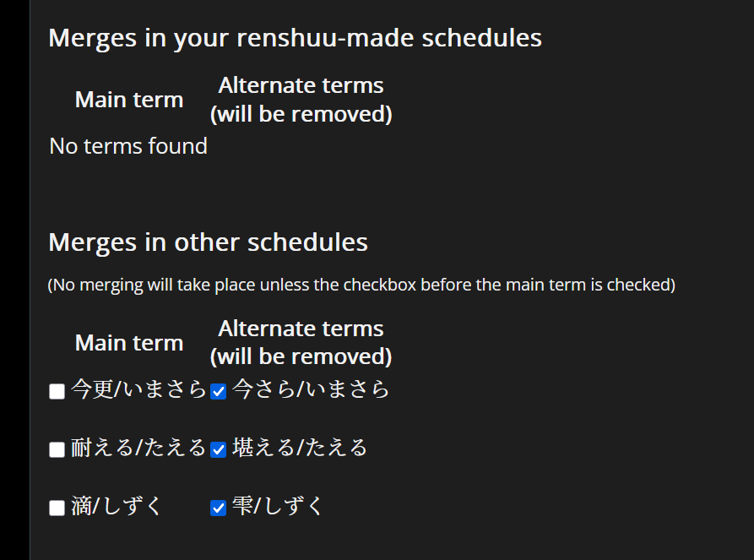Image resolution: width=754 pixels, height=560 pixels.
Task: Click the 'Merges in your renshuu-made schedules' heading
Action: (x=295, y=38)
